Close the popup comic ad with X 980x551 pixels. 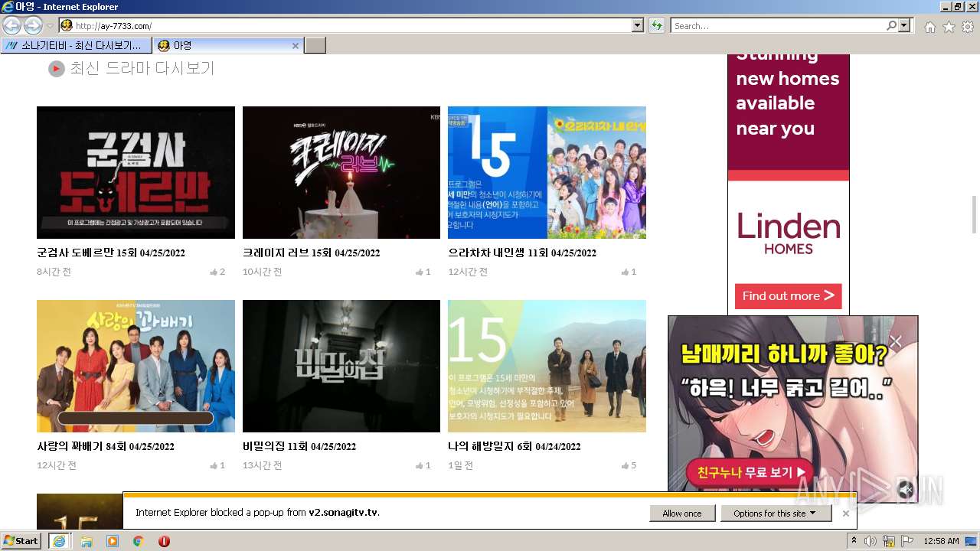(896, 341)
